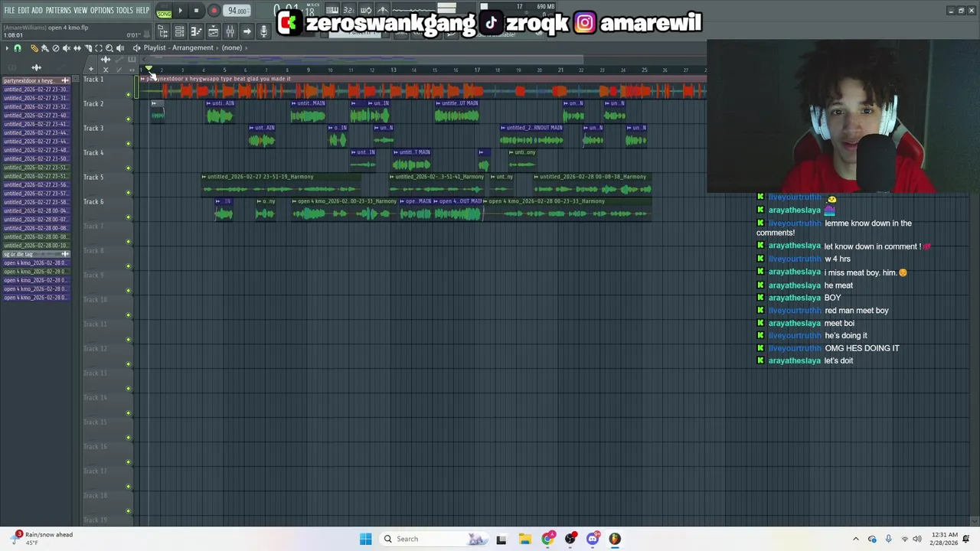Open the HELP menu
This screenshot has width=980, height=551.
[143, 10]
